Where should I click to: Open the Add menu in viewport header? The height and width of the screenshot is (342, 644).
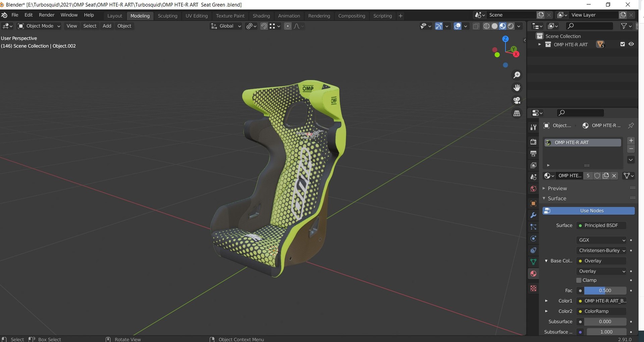107,26
